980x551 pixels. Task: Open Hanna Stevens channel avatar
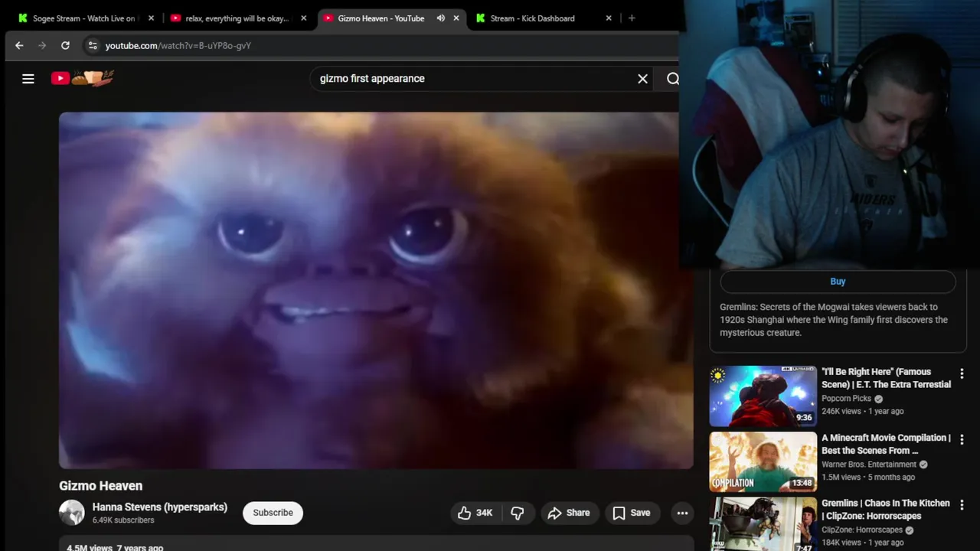pyautogui.click(x=72, y=513)
